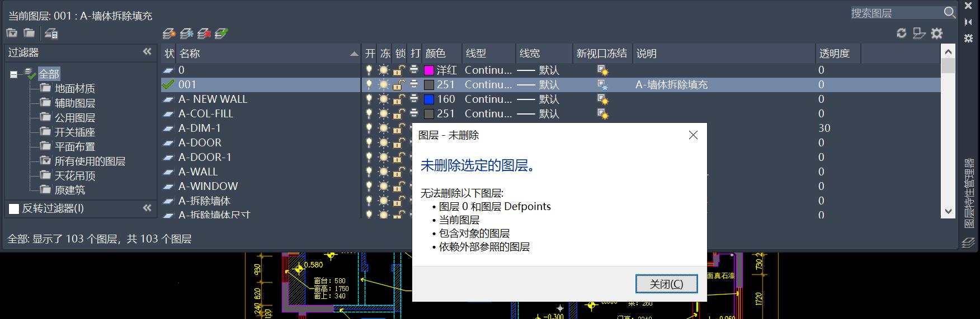The height and width of the screenshot is (319, 980).
Task: Freeze the A- NEW WALL layer
Action: [384, 99]
